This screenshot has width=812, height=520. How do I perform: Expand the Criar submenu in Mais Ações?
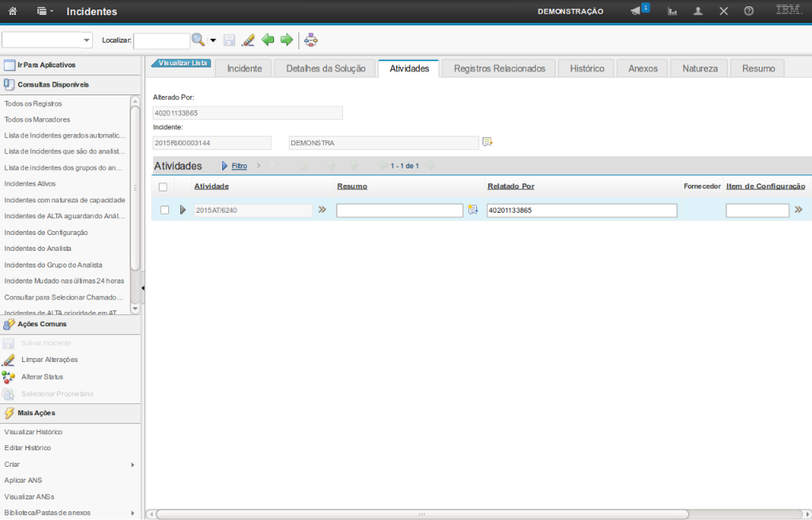click(x=133, y=464)
